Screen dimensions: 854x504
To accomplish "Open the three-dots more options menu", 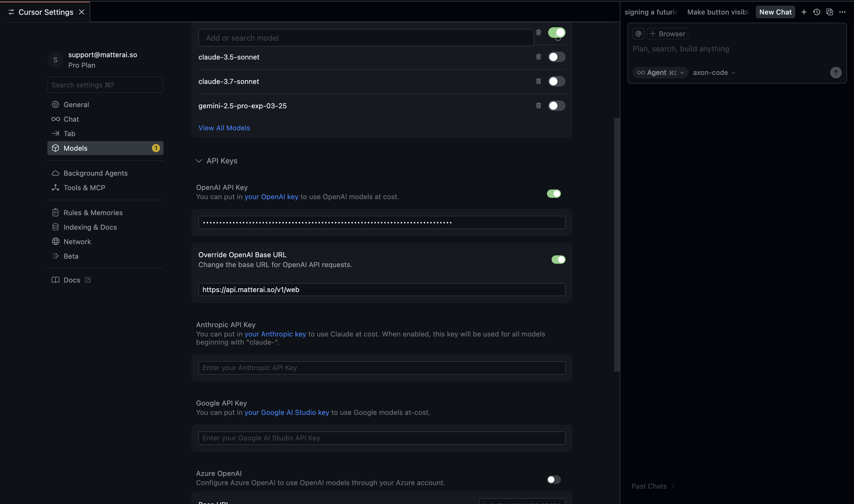I will [x=842, y=12].
